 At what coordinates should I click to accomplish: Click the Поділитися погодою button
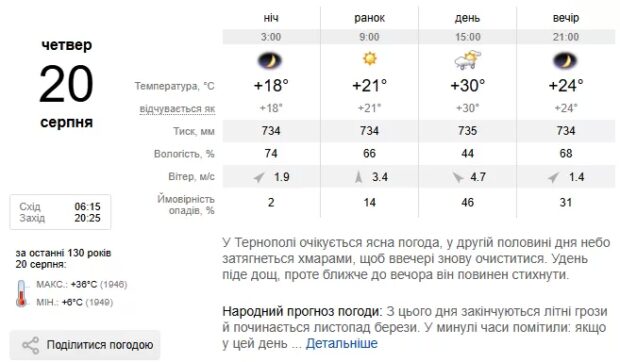click(x=85, y=345)
